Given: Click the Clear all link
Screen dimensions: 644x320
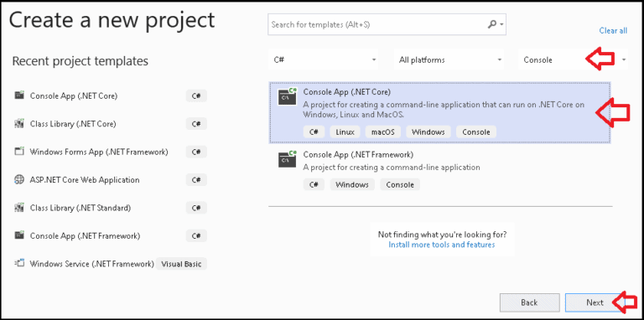Looking at the screenshot, I should [x=613, y=30].
